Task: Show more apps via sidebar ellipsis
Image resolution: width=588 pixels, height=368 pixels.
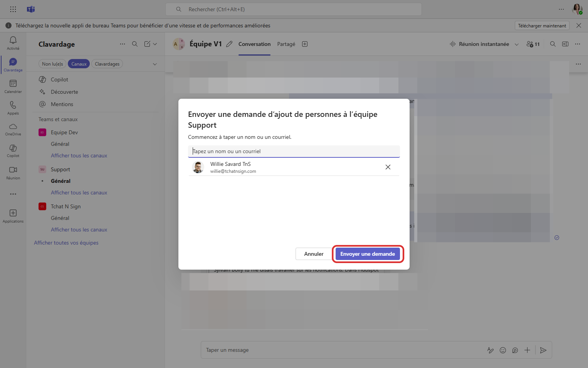Action: tap(13, 194)
